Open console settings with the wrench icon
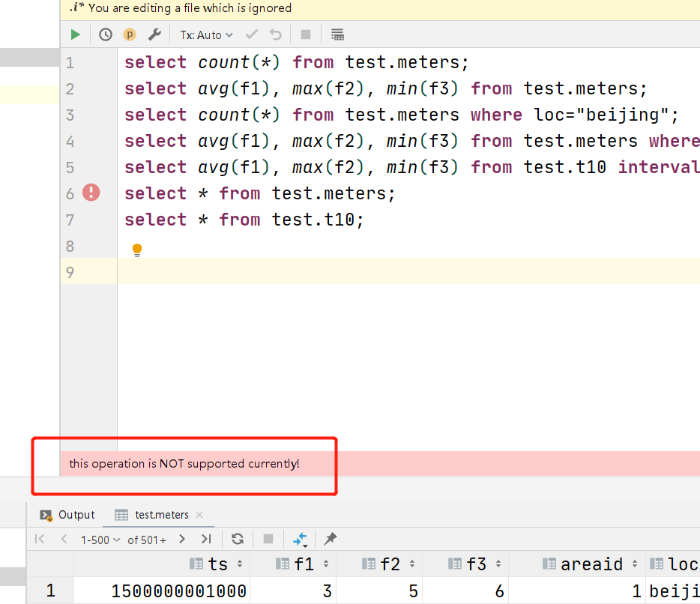The image size is (700, 604). (x=155, y=34)
